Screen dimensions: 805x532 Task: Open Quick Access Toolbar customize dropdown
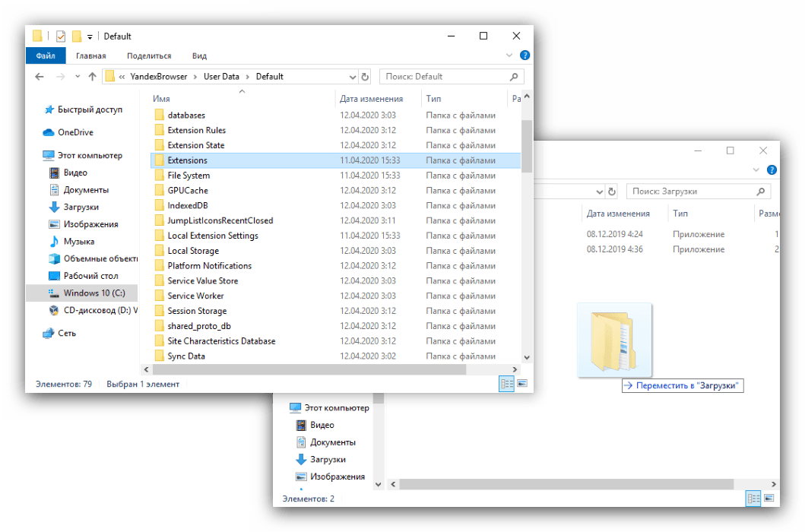point(90,36)
